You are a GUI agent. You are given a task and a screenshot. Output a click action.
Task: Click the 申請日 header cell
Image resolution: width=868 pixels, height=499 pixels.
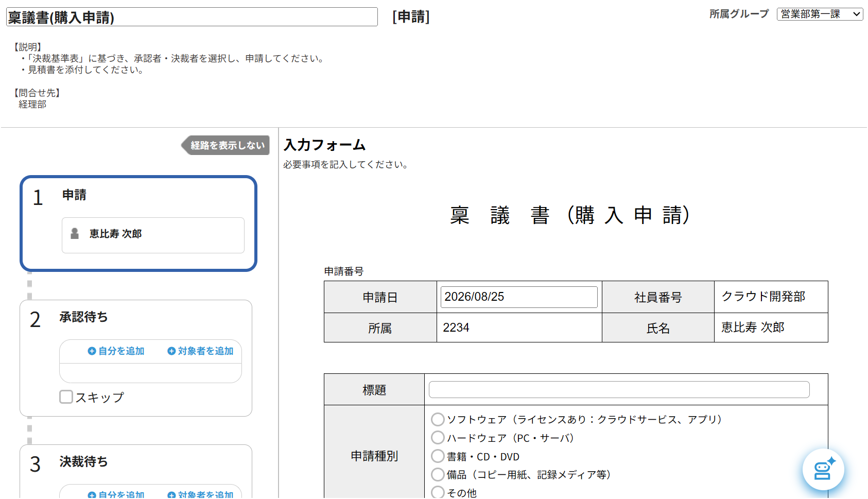point(380,297)
